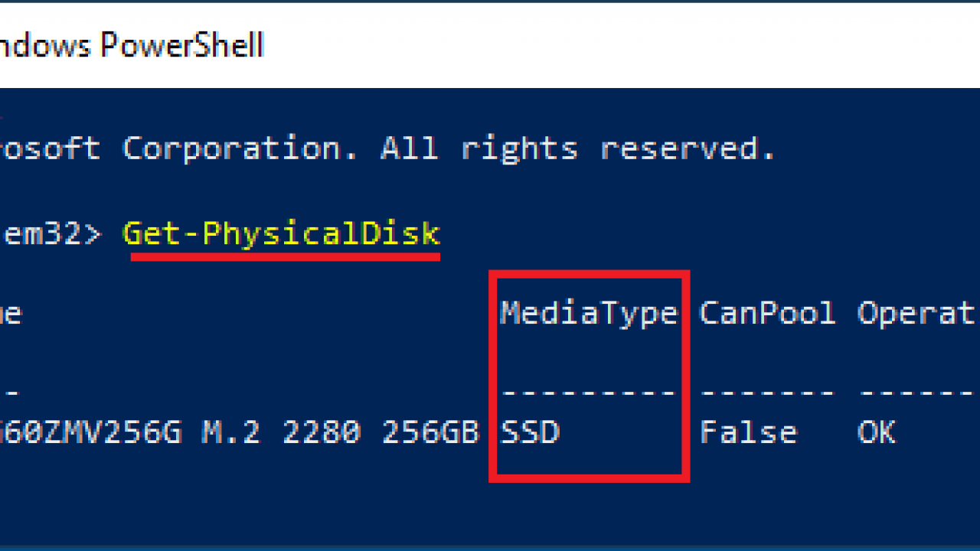The image size is (980, 551).
Task: Select the CanPool column header
Action: tap(767, 313)
